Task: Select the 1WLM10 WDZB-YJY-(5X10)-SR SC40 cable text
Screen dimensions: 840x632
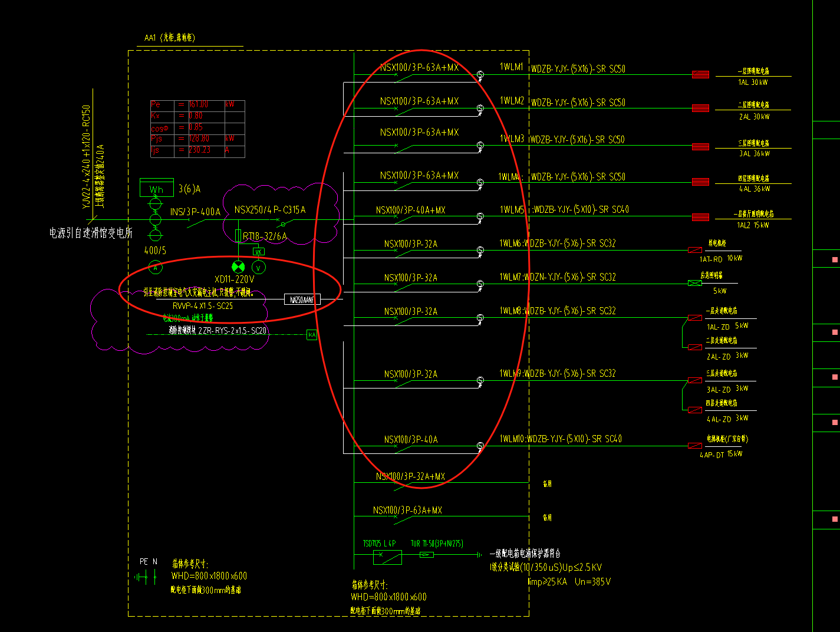Action: [x=561, y=439]
